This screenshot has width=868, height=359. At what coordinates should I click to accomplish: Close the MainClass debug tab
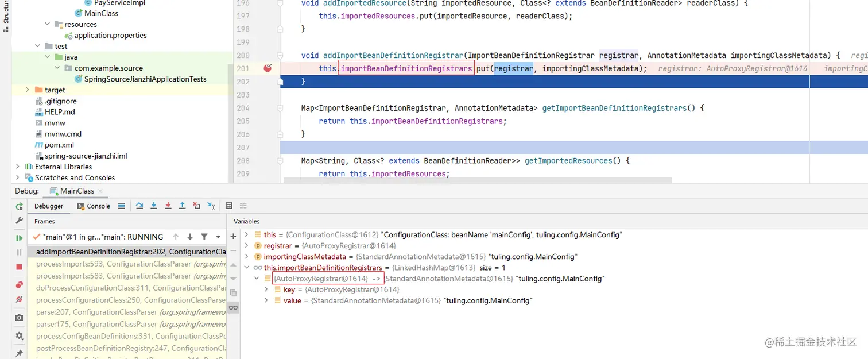point(100,191)
